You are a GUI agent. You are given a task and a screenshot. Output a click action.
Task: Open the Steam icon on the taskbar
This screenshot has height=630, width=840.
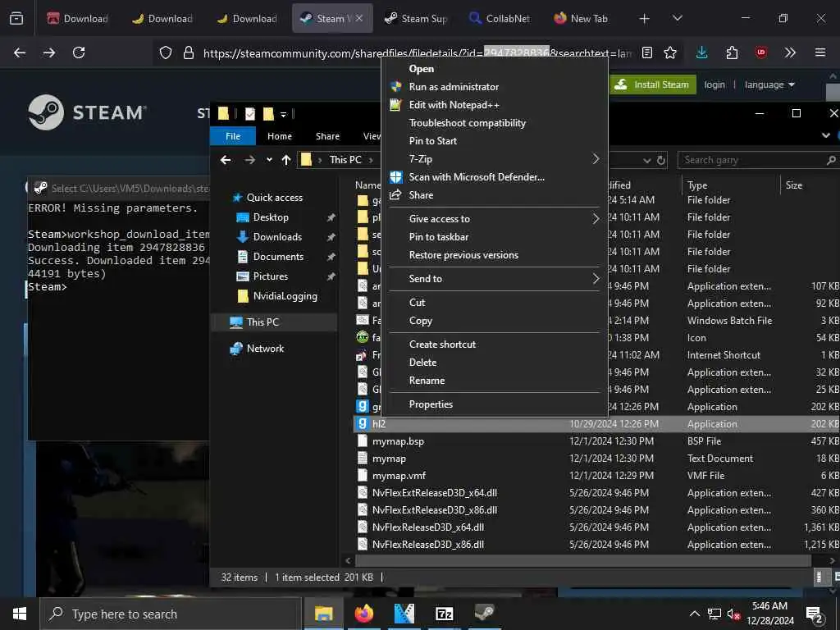(x=484, y=613)
